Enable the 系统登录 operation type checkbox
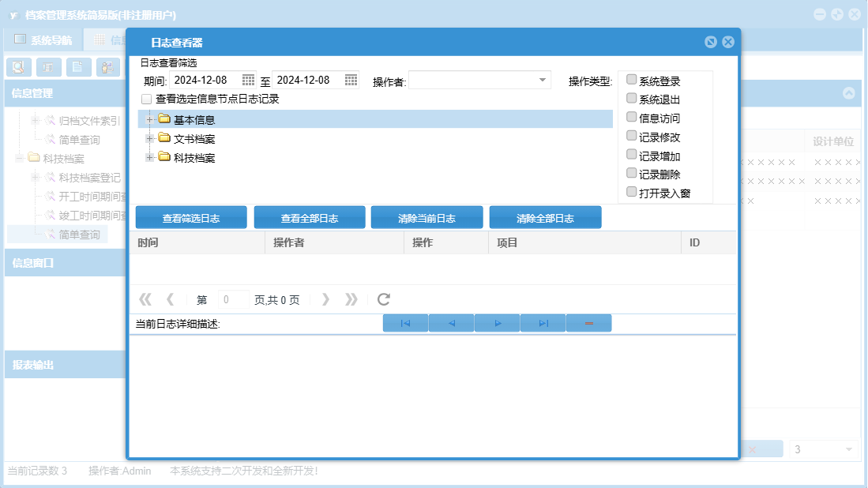The image size is (868, 488). [631, 80]
